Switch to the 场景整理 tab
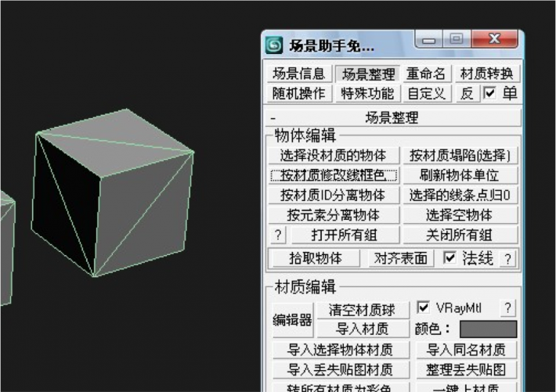The image size is (556, 392). click(368, 74)
